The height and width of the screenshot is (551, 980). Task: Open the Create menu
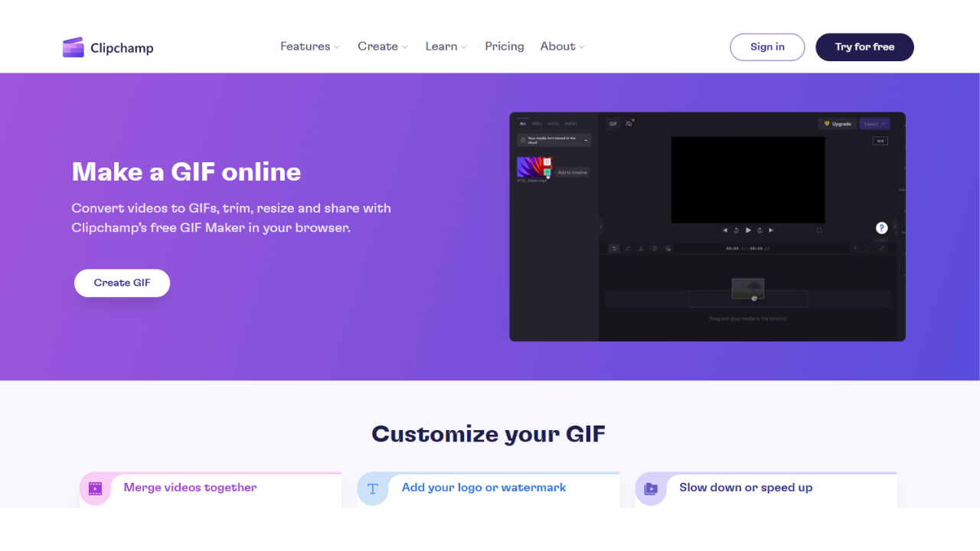382,47
